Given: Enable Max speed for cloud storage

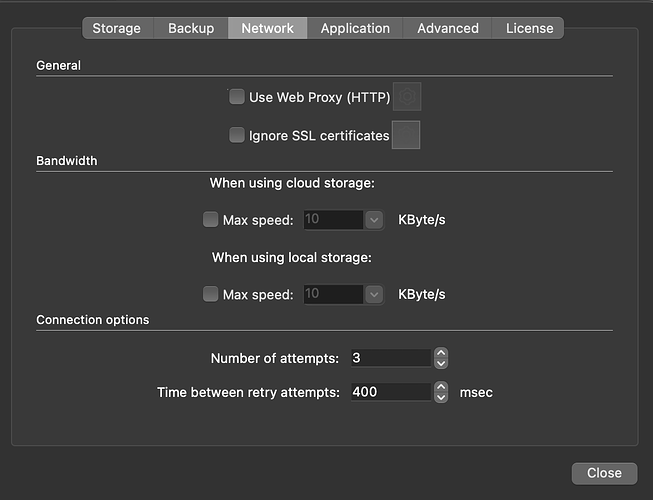Looking at the screenshot, I should (210, 220).
